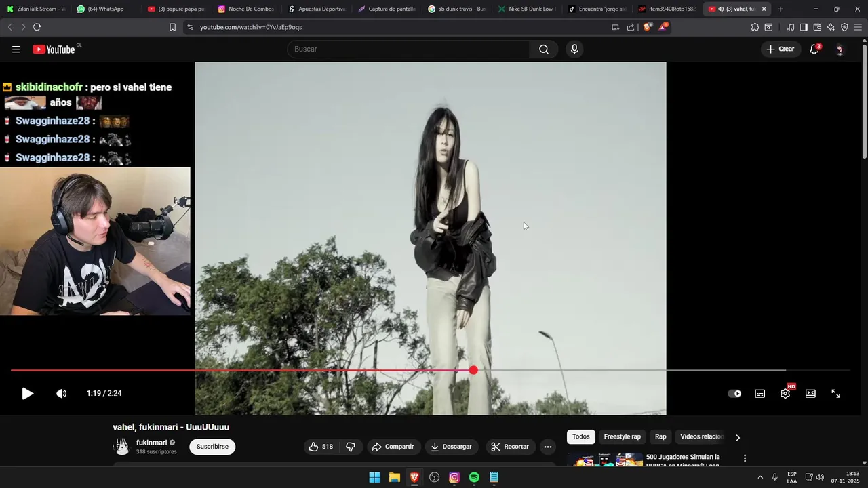Click the Recortar button
This screenshot has height=488, width=868.
[x=509, y=447]
